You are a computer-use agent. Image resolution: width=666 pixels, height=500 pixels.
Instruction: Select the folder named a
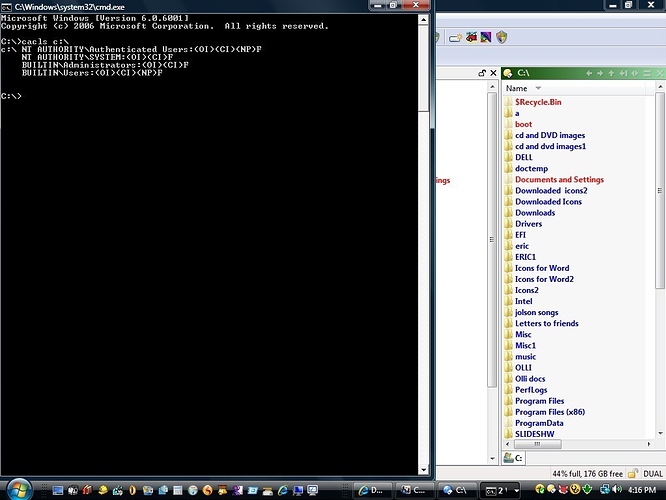[517, 113]
